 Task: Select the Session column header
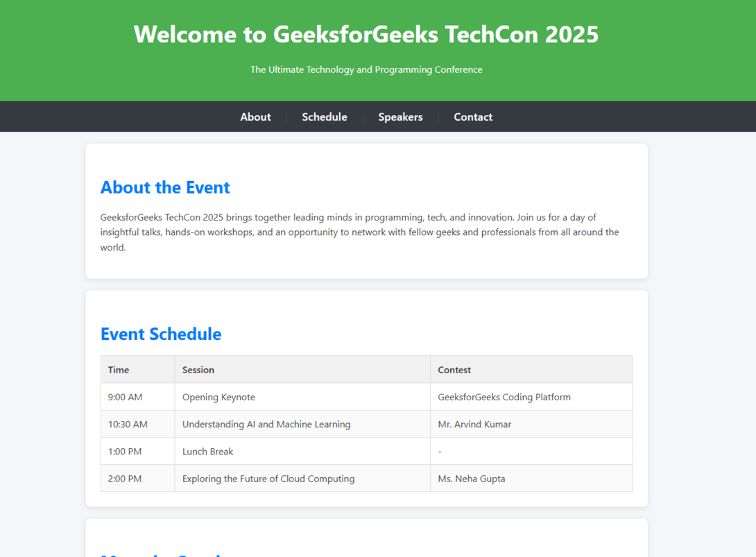tap(302, 370)
